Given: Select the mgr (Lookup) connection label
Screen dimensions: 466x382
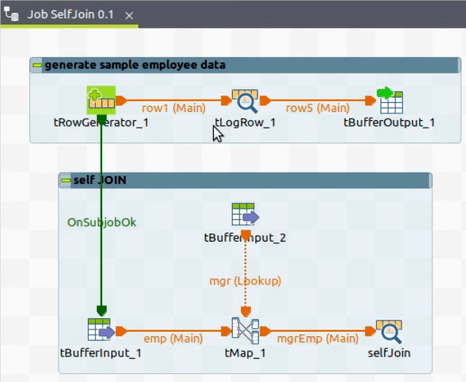Looking at the screenshot, I should (245, 281).
